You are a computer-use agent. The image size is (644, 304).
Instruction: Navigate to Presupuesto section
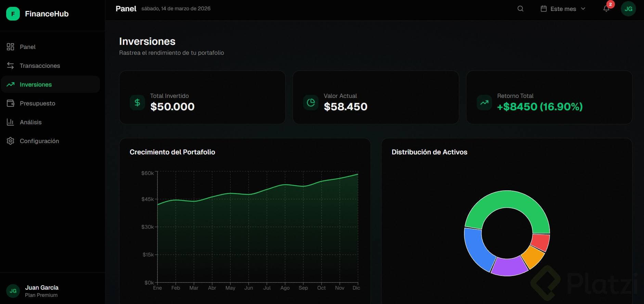pos(51,103)
